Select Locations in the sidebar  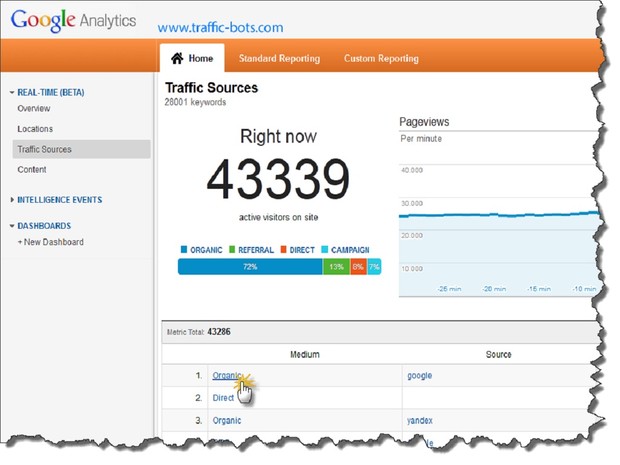pos(35,129)
